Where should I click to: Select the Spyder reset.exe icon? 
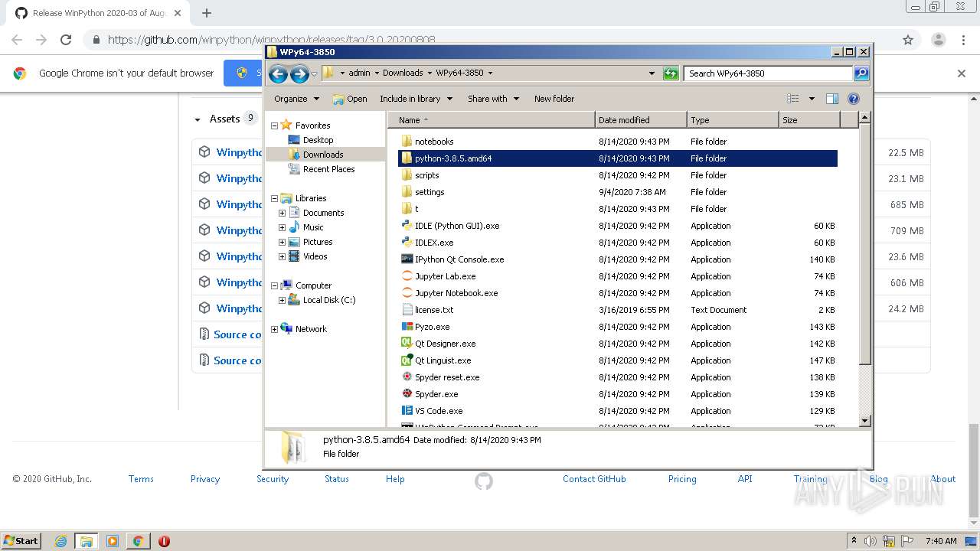click(x=407, y=377)
